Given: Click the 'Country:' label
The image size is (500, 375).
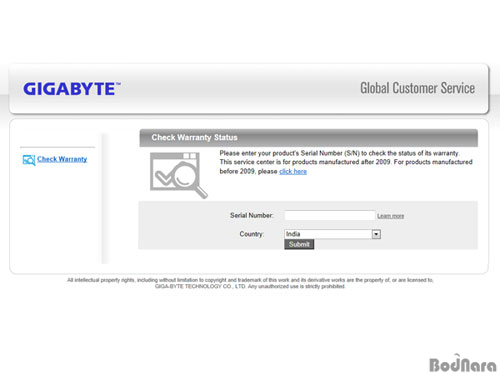Looking at the screenshot, I should point(252,234).
